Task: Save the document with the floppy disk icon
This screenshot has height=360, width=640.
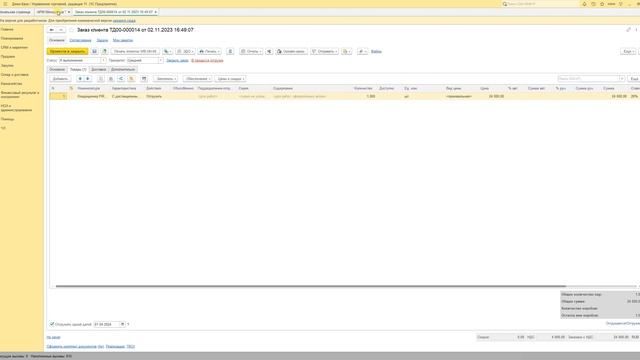Action: (94, 51)
